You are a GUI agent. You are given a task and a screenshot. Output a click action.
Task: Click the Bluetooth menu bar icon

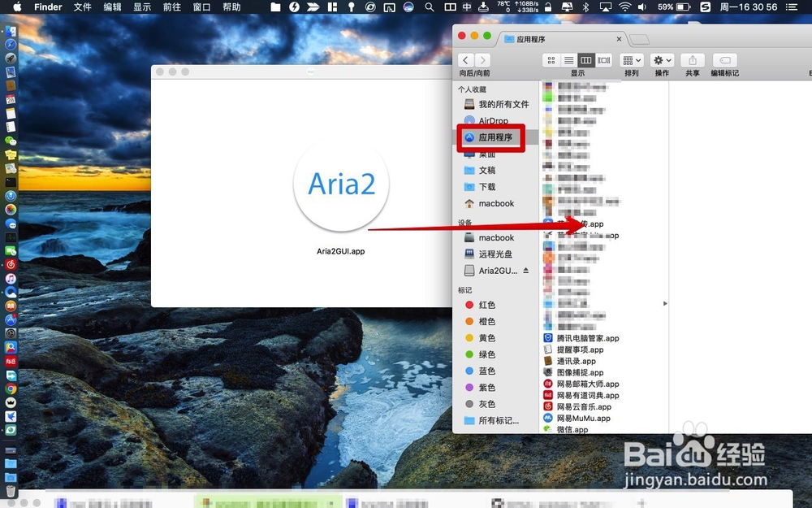(x=585, y=7)
